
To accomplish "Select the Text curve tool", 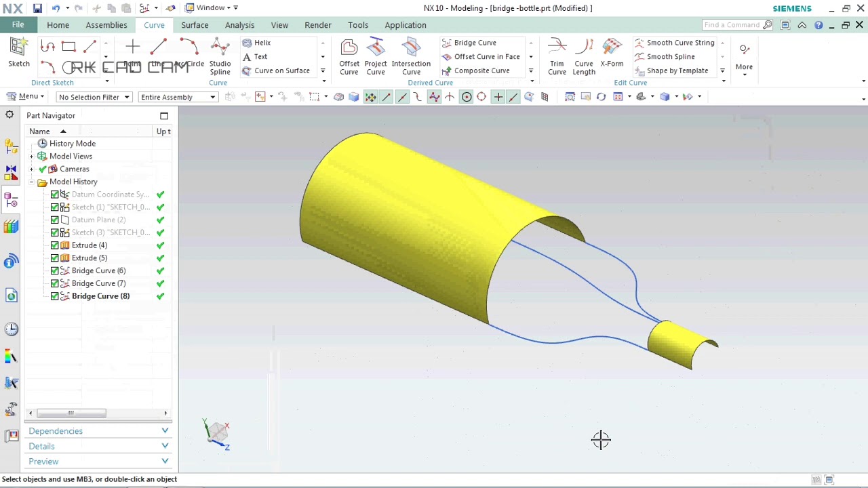I will click(255, 57).
